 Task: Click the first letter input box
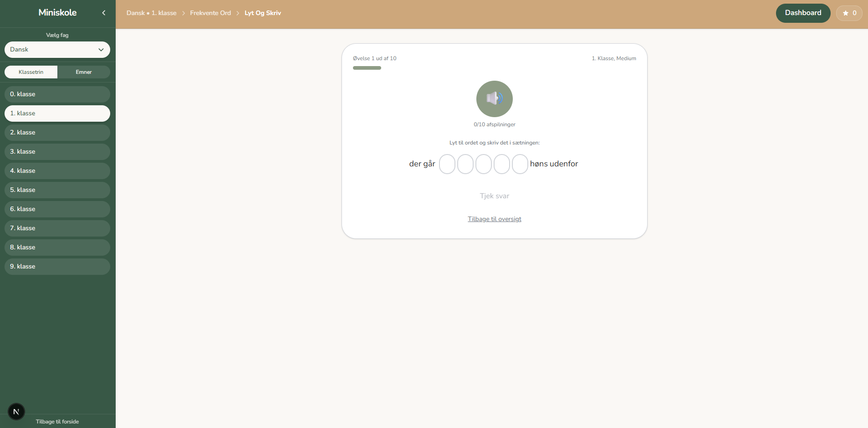[x=447, y=164]
